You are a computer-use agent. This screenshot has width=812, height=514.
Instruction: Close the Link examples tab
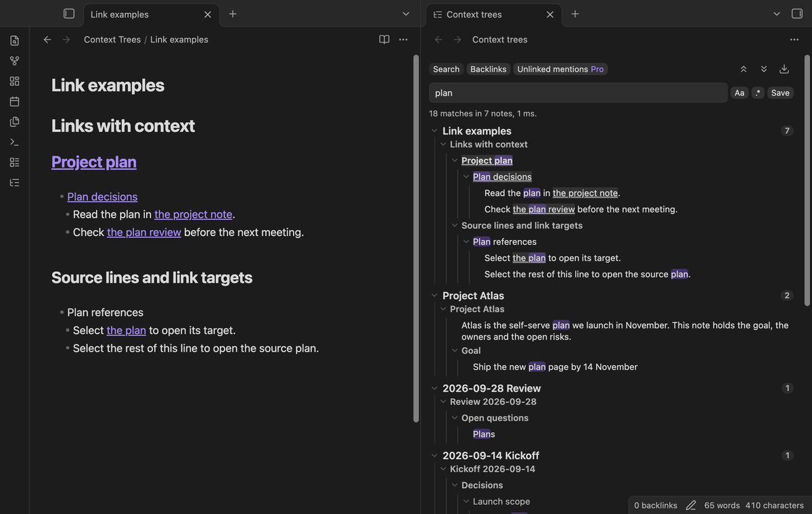click(207, 14)
